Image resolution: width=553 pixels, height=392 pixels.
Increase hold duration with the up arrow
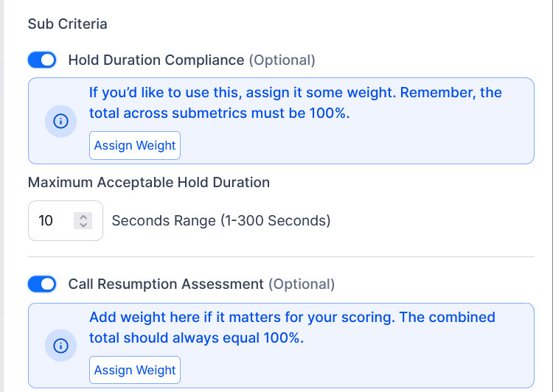pyautogui.click(x=83, y=217)
